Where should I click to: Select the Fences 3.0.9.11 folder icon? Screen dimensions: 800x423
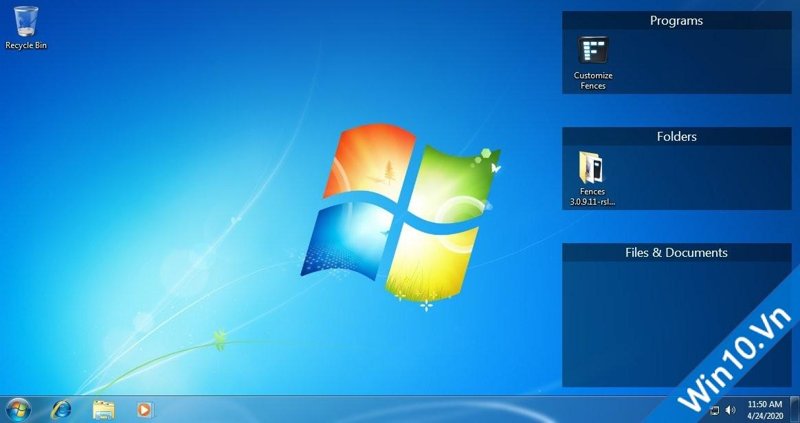pyautogui.click(x=592, y=179)
